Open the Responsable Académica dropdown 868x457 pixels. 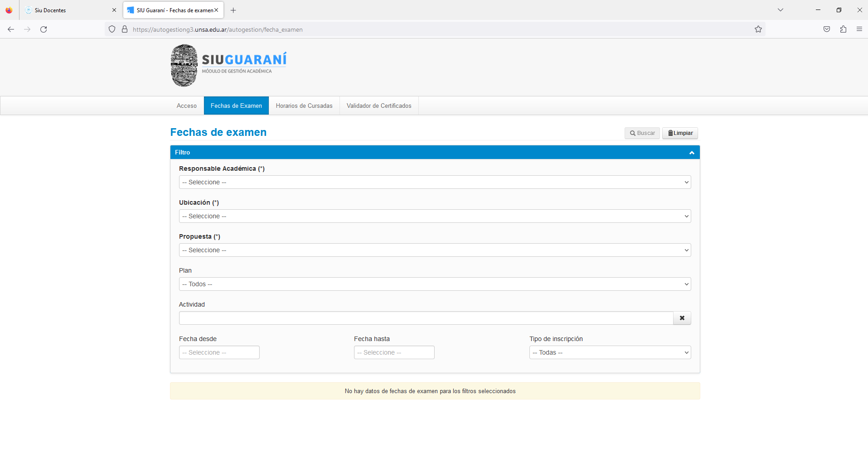pyautogui.click(x=435, y=182)
